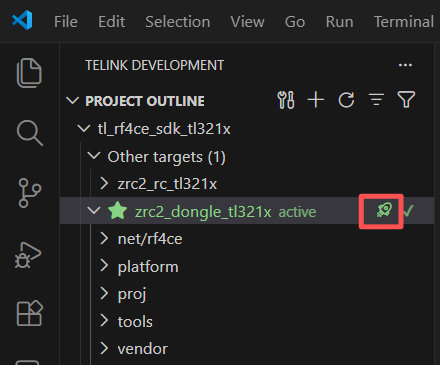The width and height of the screenshot is (440, 365).
Task: Select the tl_rf4ce_sdk_tl321x project label
Action: 164,129
